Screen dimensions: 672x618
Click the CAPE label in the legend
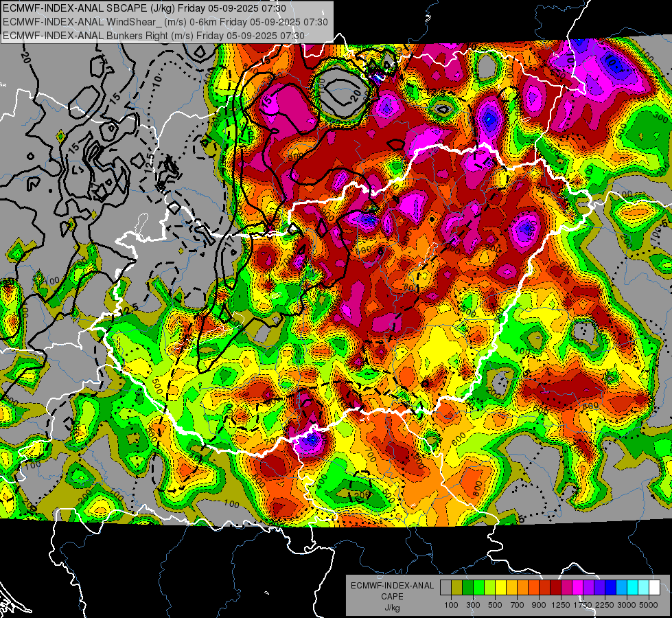coord(392,596)
